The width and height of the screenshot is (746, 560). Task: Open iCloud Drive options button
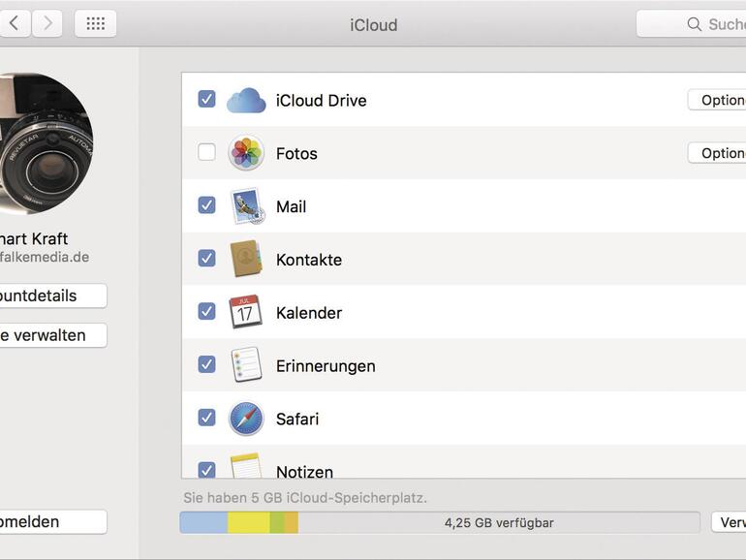click(717, 100)
